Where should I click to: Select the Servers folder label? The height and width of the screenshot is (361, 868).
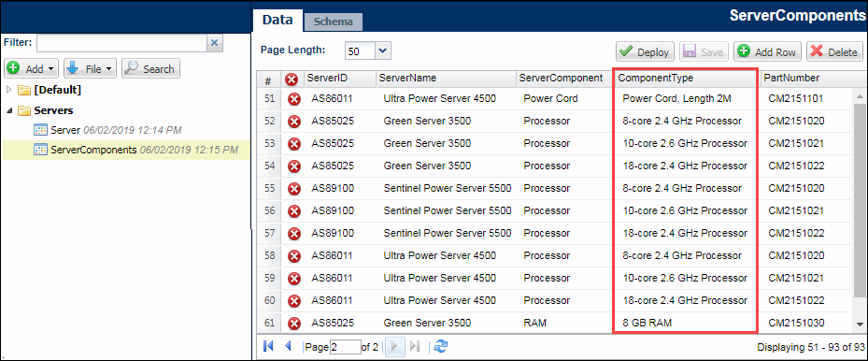[53, 110]
